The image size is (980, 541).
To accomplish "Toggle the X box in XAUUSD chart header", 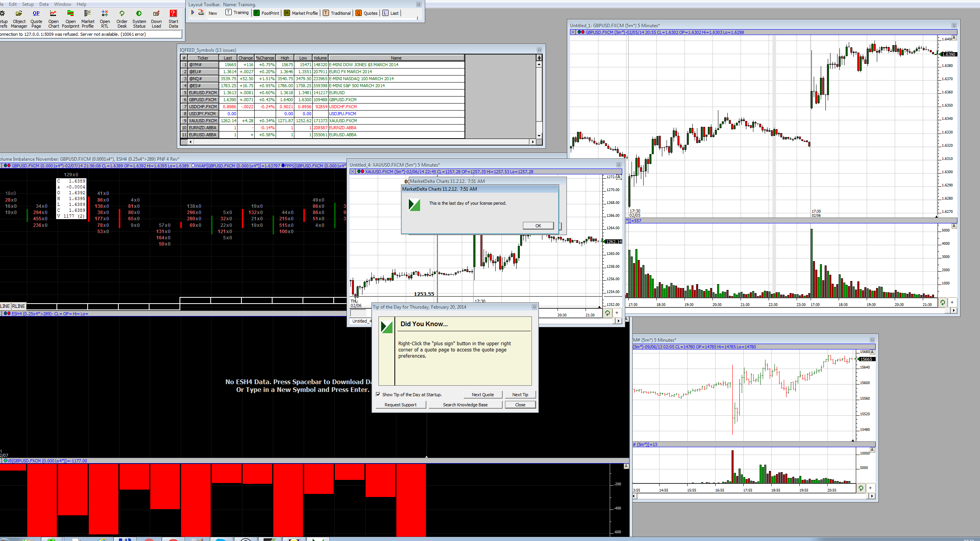I will (x=352, y=172).
